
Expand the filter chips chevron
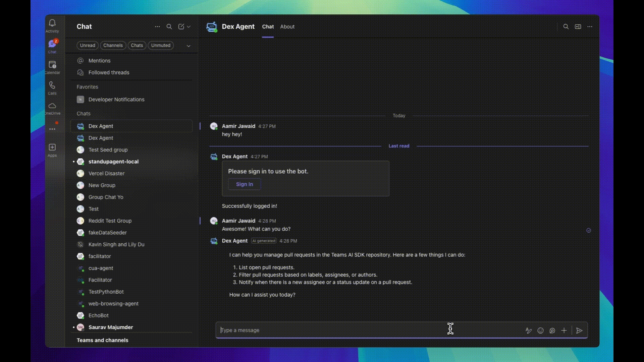pyautogui.click(x=189, y=46)
